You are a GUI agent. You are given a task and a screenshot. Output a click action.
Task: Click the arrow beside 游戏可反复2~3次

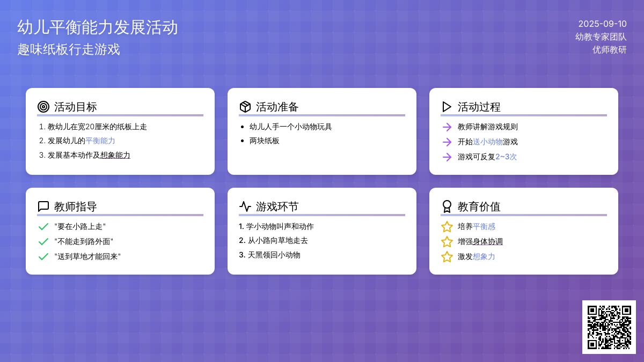[447, 157]
